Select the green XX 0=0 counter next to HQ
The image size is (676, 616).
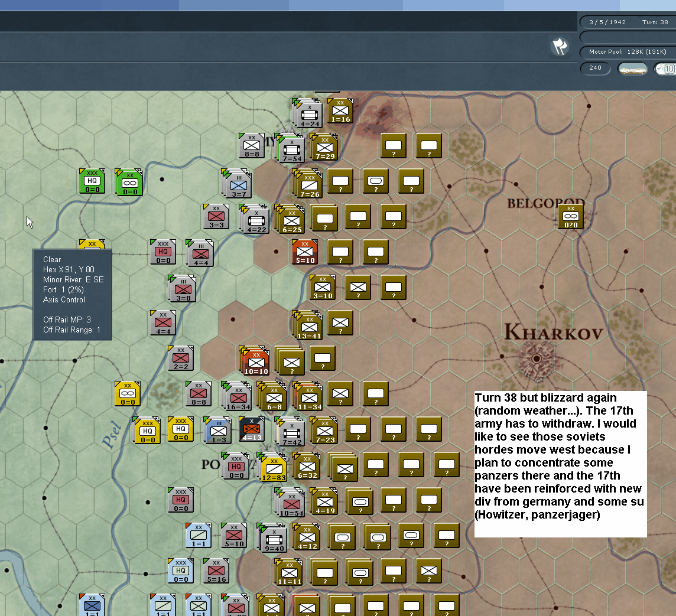point(129,182)
